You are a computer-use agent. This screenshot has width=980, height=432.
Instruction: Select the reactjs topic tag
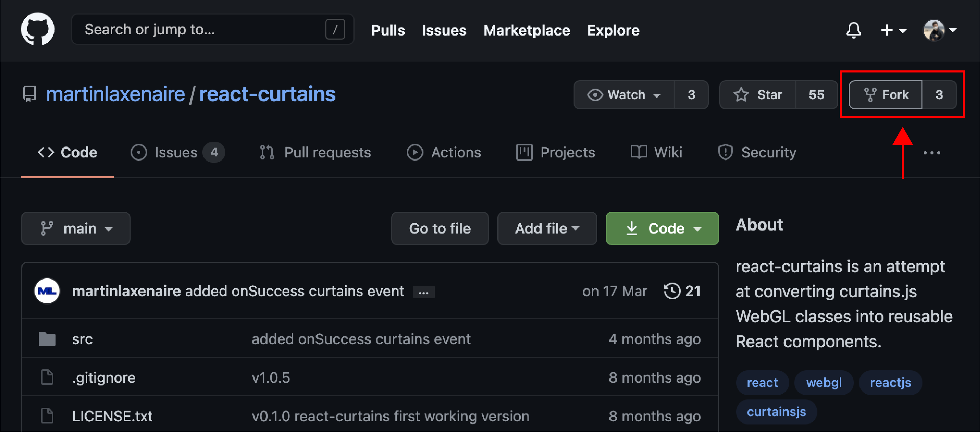click(x=890, y=382)
